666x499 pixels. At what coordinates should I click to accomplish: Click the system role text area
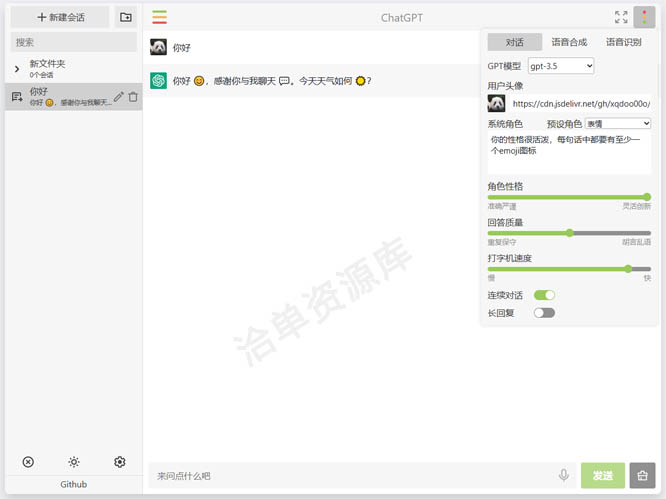coord(569,153)
